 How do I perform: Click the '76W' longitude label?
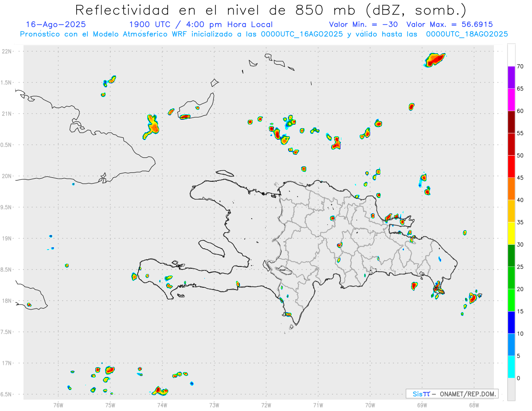58,404
